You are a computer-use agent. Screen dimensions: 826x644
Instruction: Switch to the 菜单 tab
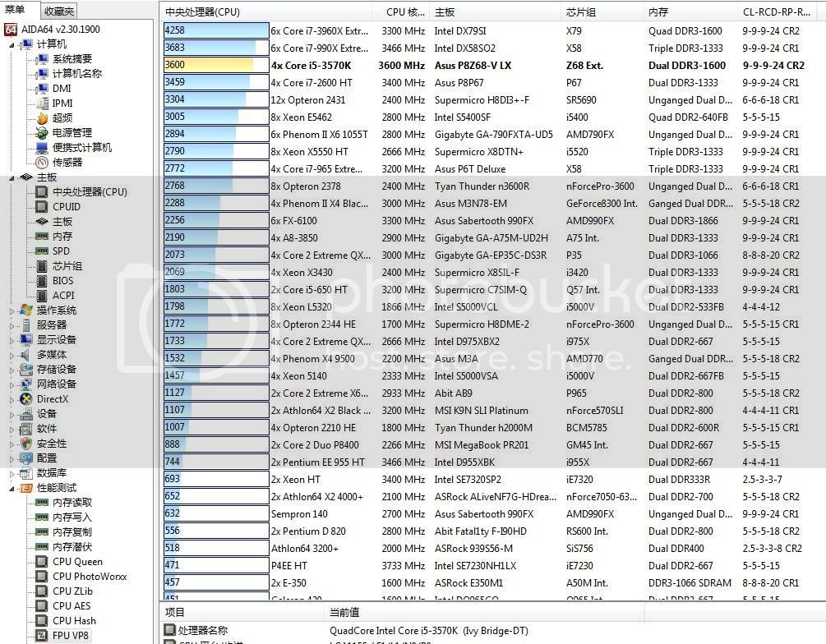coord(16,11)
